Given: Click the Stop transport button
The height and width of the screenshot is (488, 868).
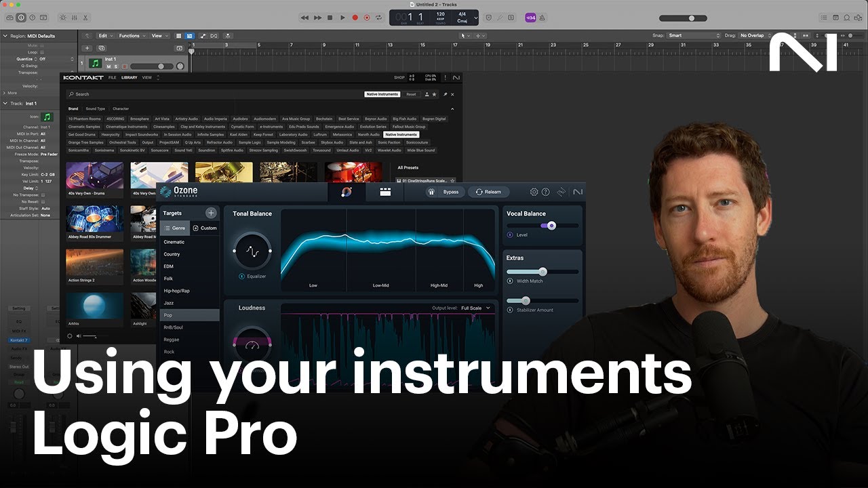Looking at the screenshot, I should 330,18.
